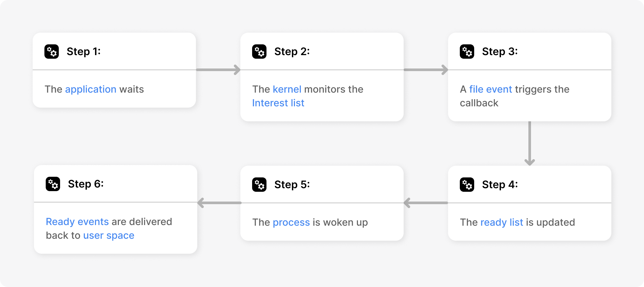Open the blue "kernel" link

tap(287, 89)
